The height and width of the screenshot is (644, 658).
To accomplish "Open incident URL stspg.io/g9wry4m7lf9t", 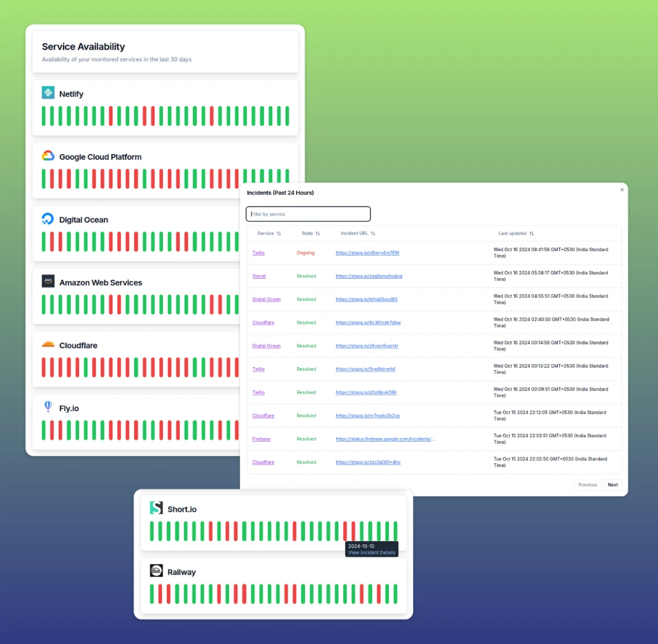I will pos(367,253).
